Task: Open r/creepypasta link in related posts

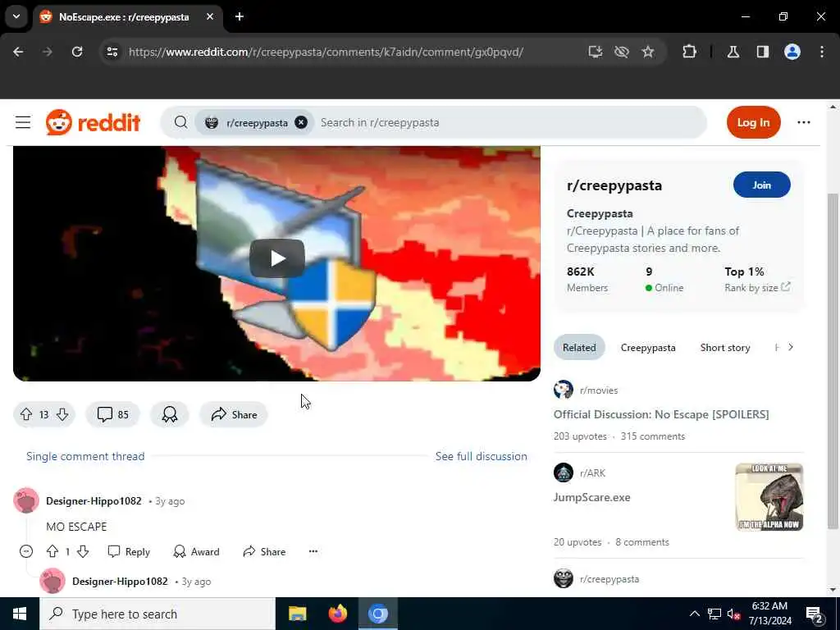Action: pos(609,579)
